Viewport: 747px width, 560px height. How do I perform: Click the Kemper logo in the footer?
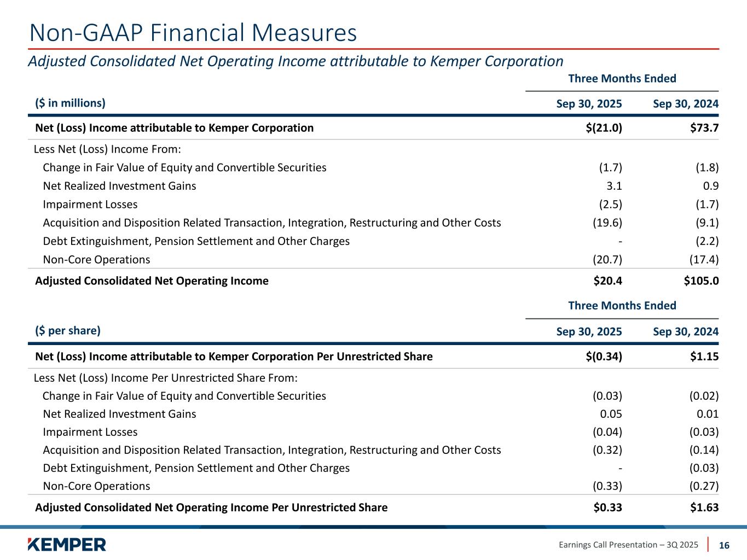pyautogui.click(x=66, y=545)
